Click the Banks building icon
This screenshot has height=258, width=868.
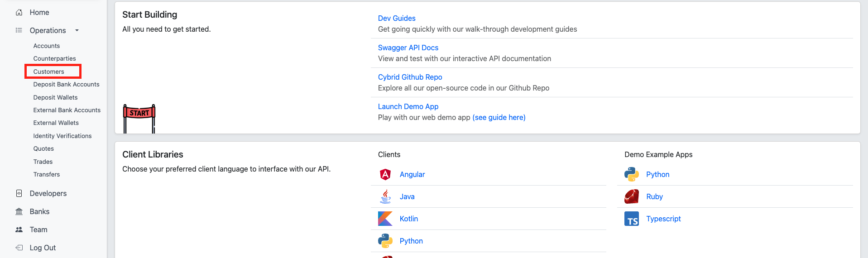coord(19,211)
